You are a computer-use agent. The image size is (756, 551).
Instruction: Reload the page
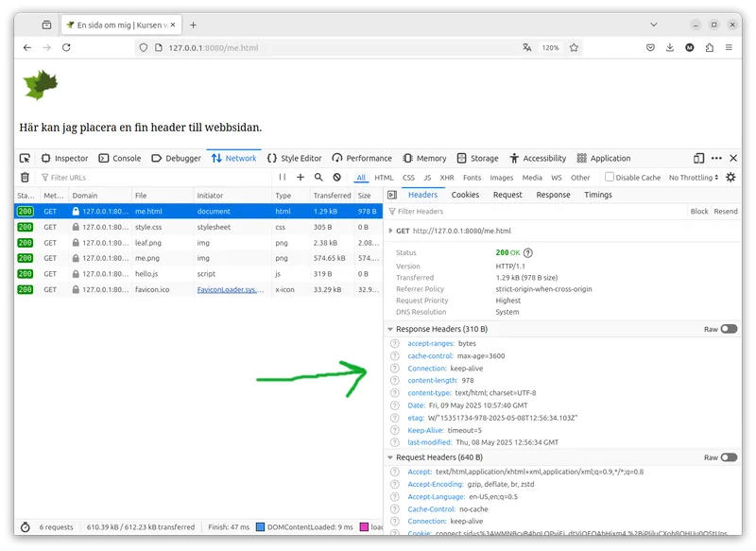click(x=66, y=47)
